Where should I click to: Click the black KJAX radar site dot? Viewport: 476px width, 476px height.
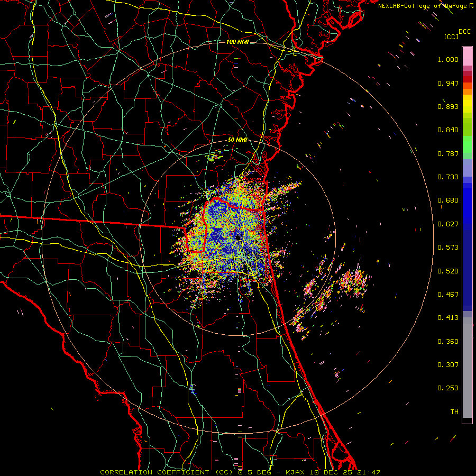238,237
